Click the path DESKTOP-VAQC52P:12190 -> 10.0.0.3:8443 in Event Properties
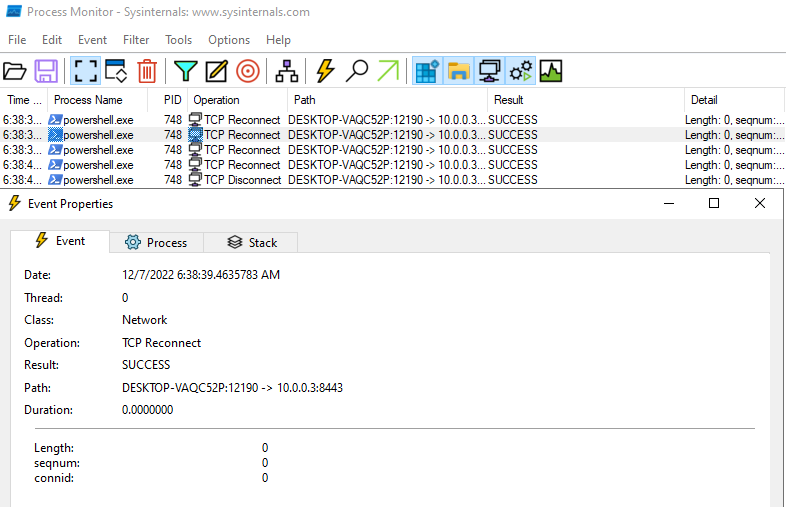The height and width of the screenshot is (507, 786). [233, 388]
